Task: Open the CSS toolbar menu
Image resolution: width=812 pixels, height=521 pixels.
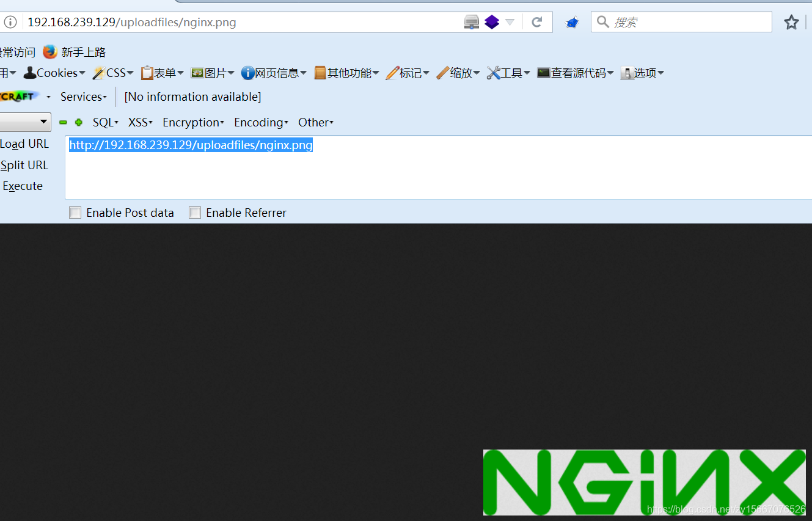Action: pyautogui.click(x=113, y=73)
